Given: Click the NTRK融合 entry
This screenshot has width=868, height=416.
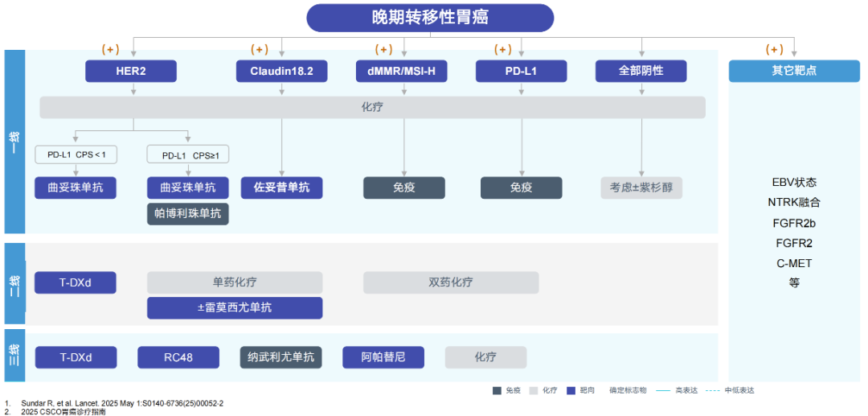Looking at the screenshot, I should [794, 202].
